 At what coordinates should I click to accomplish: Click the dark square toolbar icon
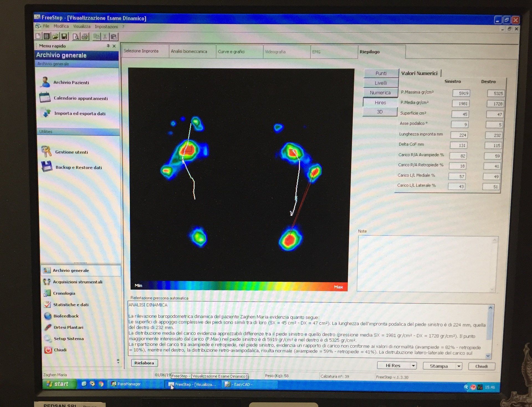(x=47, y=36)
